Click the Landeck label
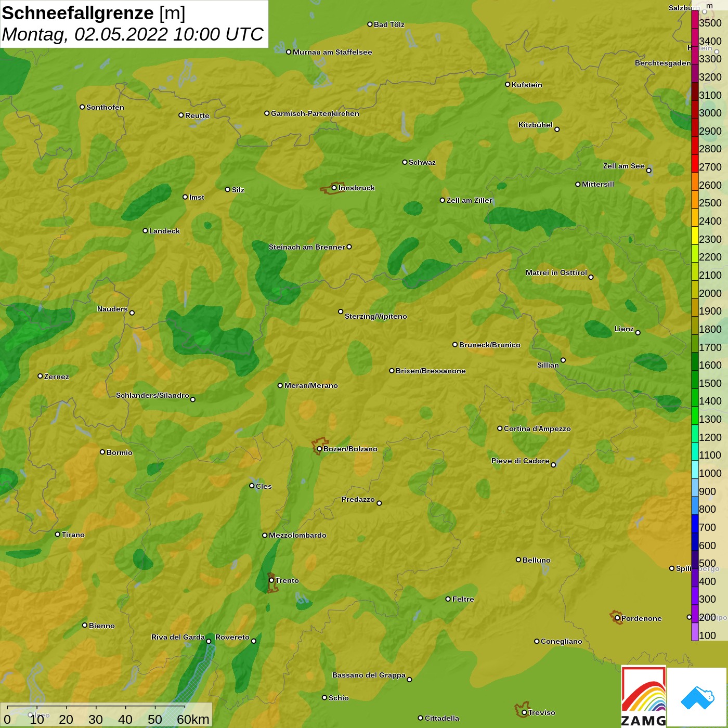The width and height of the screenshot is (728, 728). (164, 231)
